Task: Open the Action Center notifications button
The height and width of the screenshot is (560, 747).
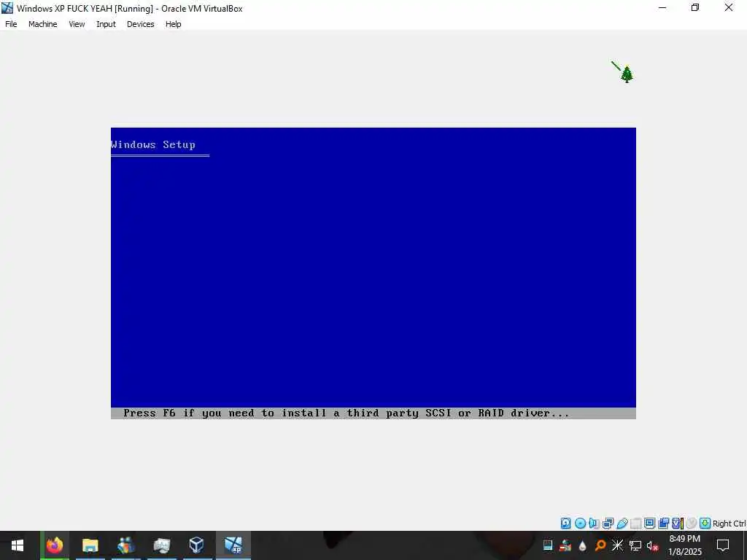Action: pos(723,545)
